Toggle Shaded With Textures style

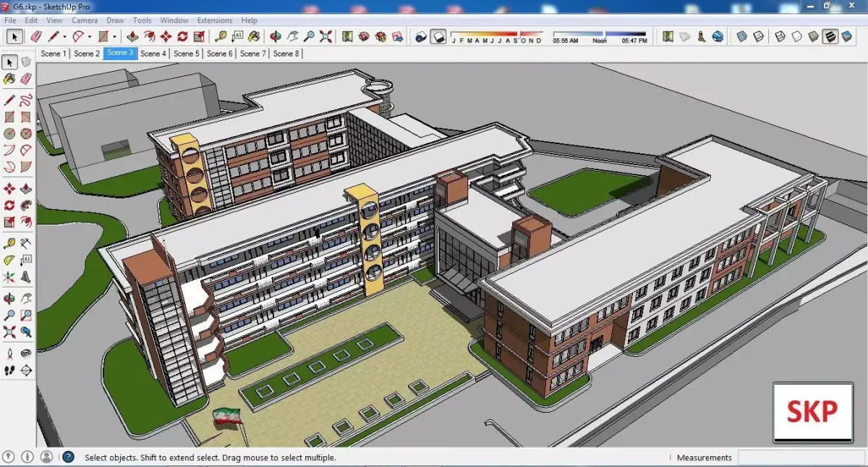830,36
